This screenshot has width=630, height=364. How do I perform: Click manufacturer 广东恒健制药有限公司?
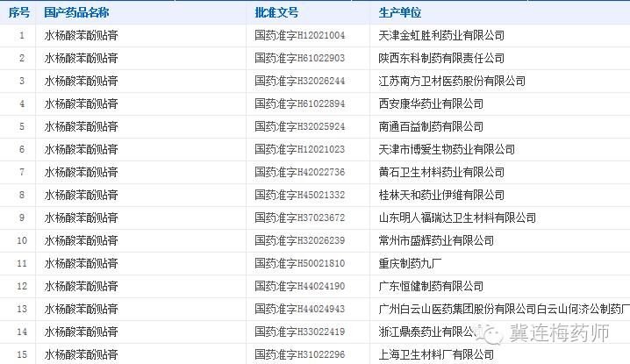click(431, 286)
